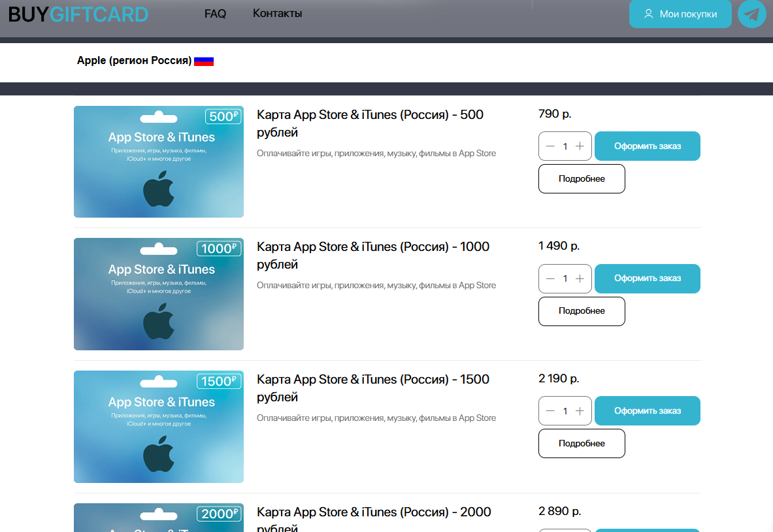The width and height of the screenshot is (773, 532).
Task: Click the 500₽ gift card thumbnail image
Action: pyautogui.click(x=158, y=161)
